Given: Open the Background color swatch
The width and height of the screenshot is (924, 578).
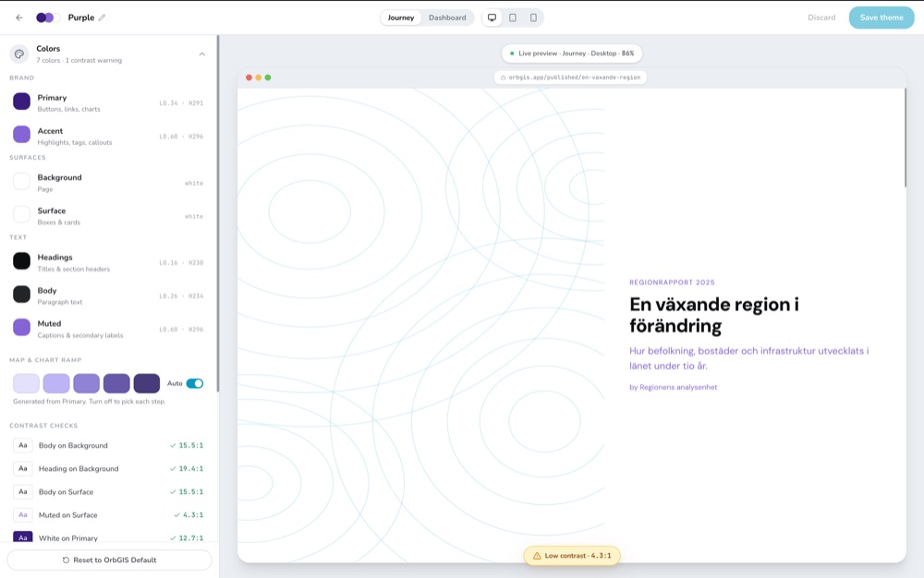Looking at the screenshot, I should 22,181.
